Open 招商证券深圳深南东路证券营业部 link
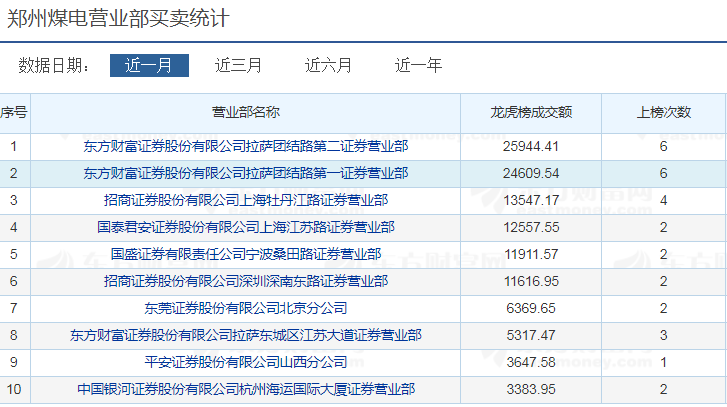Image resolution: width=727 pixels, height=407 pixels. click(246, 281)
